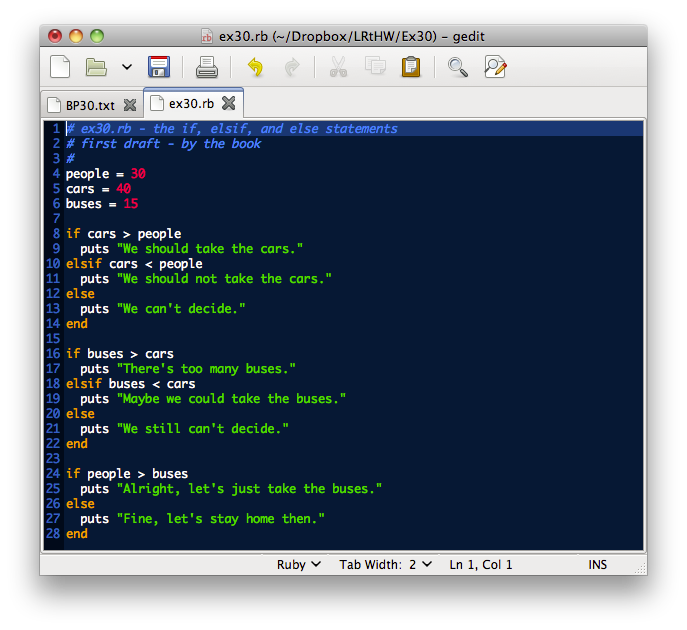Switch to the BP30.txt tab
Image resolution: width=687 pixels, height=630 pixels.
(x=90, y=104)
